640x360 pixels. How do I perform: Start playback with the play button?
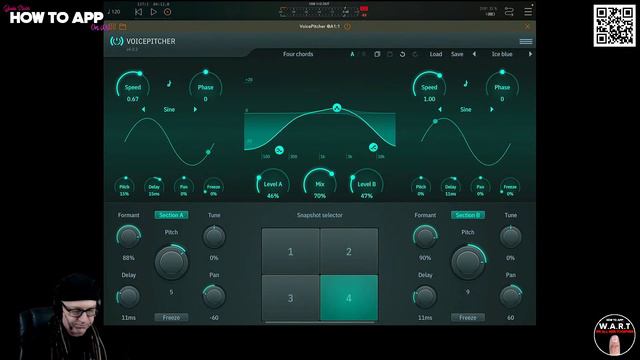pyautogui.click(x=153, y=12)
